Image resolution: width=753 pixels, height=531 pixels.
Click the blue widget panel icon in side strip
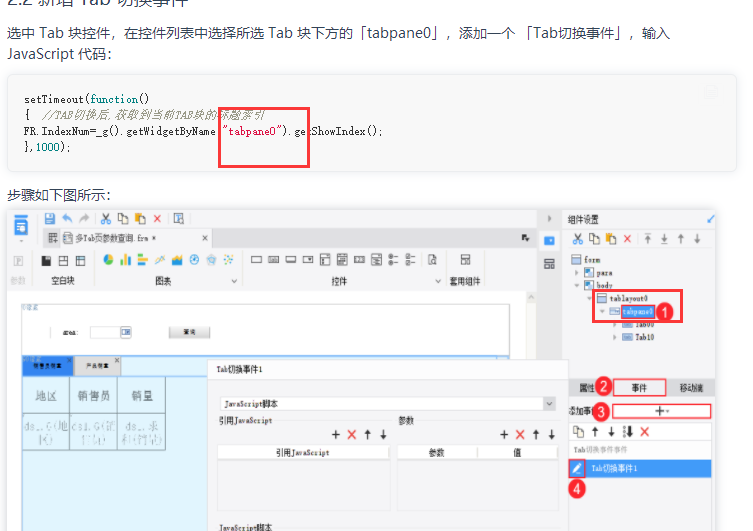pyautogui.click(x=549, y=241)
